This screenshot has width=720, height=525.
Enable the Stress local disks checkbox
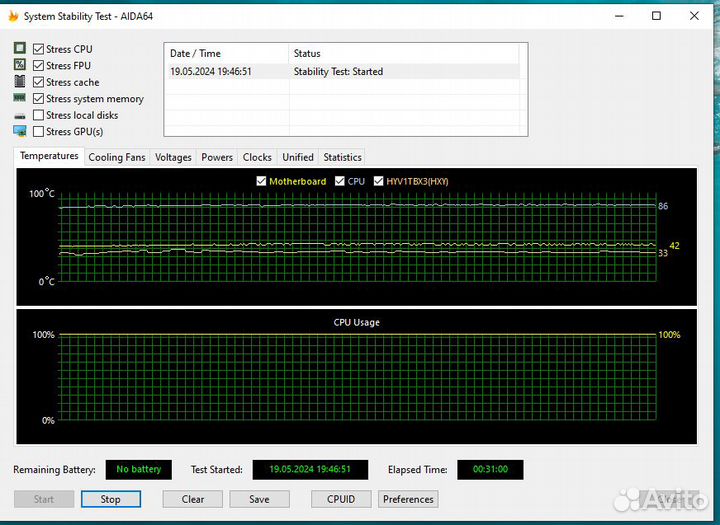coord(39,115)
